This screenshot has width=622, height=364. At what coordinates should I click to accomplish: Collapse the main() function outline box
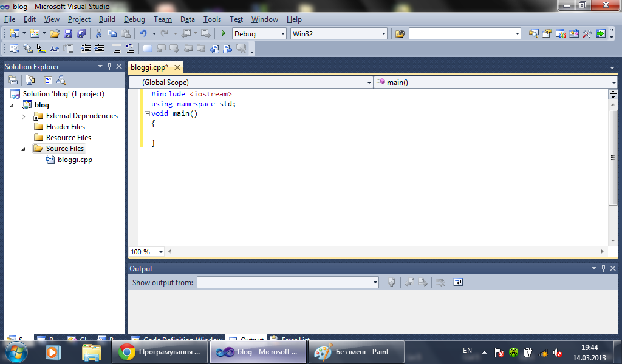tap(147, 113)
